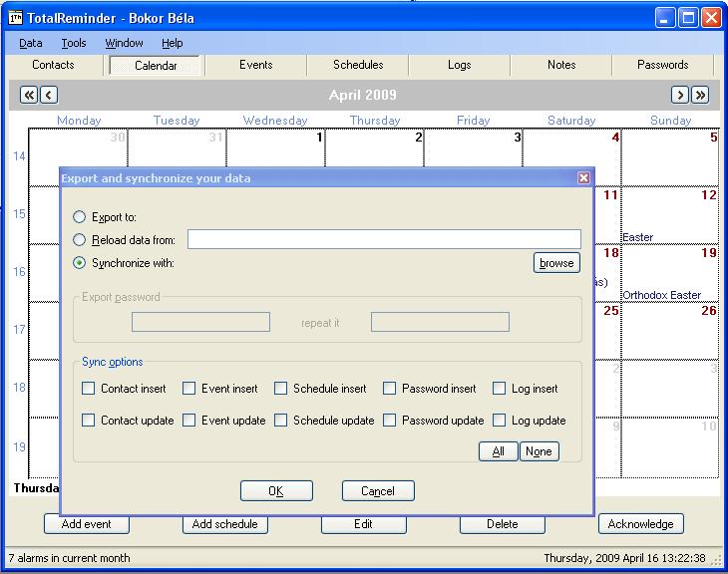Toggle Password update checkbox
Screen dimensions: 728x574
coord(390,421)
